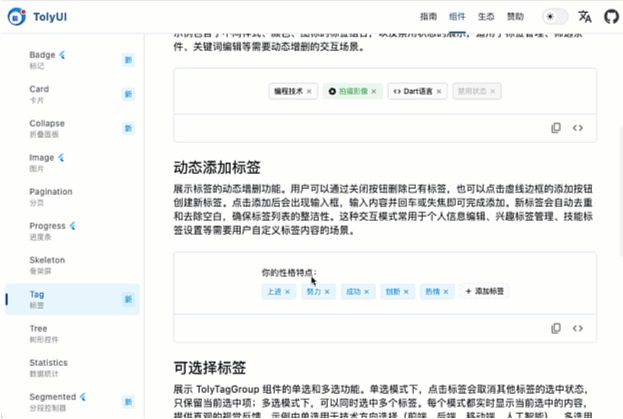Delete the 成功 tag via its x

point(367,292)
